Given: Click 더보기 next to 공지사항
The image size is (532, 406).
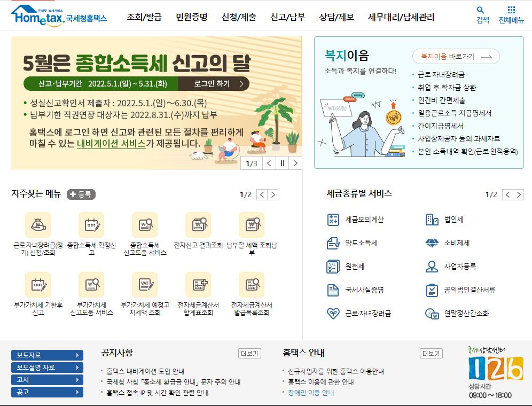Looking at the screenshot, I should pyautogui.click(x=251, y=353).
